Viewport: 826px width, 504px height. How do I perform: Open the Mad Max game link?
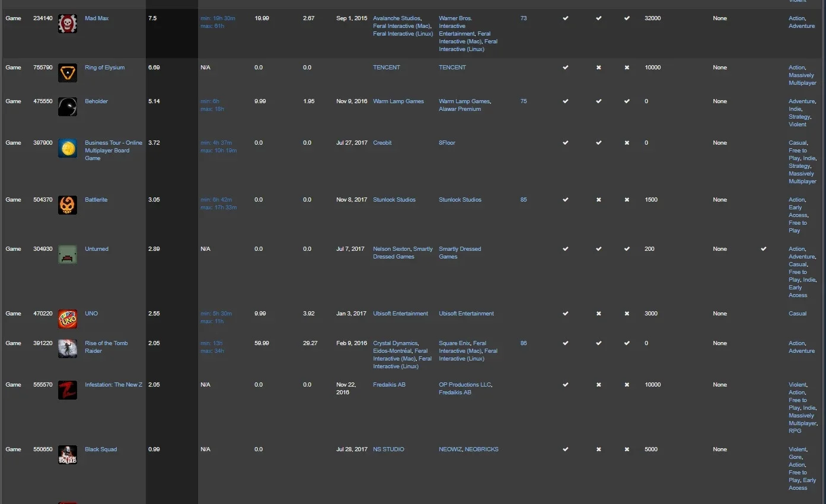pyautogui.click(x=97, y=18)
